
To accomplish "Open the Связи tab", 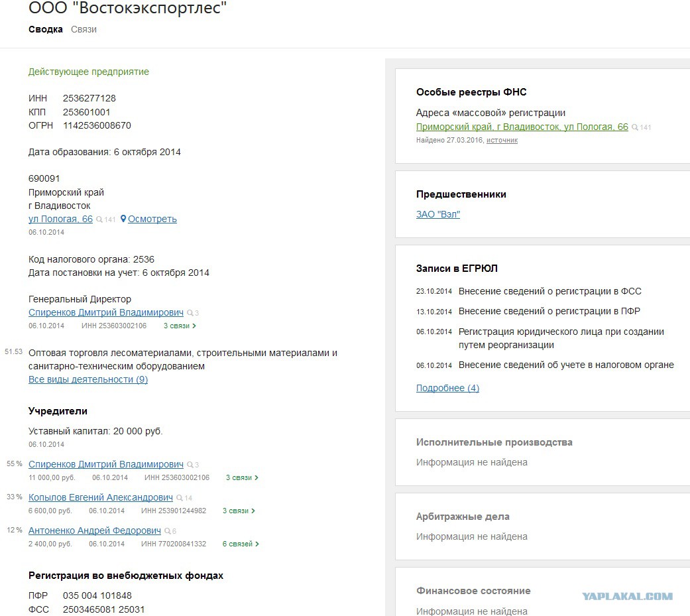I will coord(84,29).
